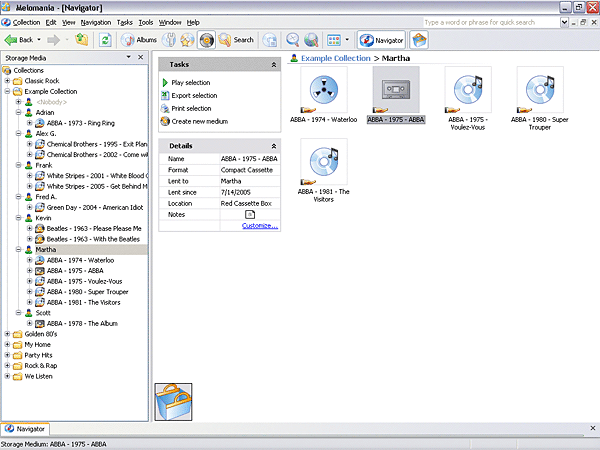
Task: Collapse the Details panel chevron
Action: tap(274, 146)
